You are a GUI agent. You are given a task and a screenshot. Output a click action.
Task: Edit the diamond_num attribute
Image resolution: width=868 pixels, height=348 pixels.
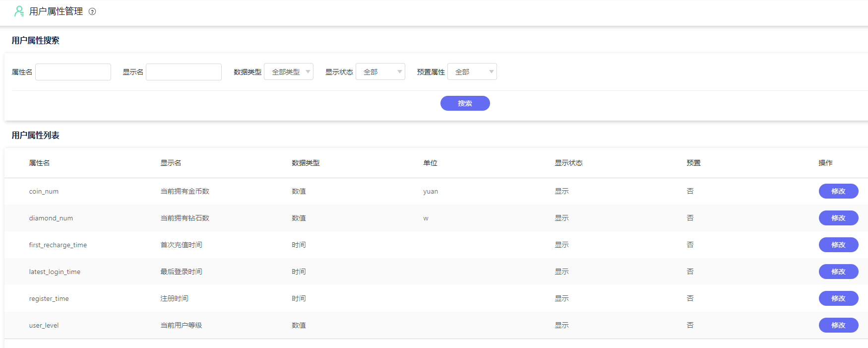click(x=838, y=218)
